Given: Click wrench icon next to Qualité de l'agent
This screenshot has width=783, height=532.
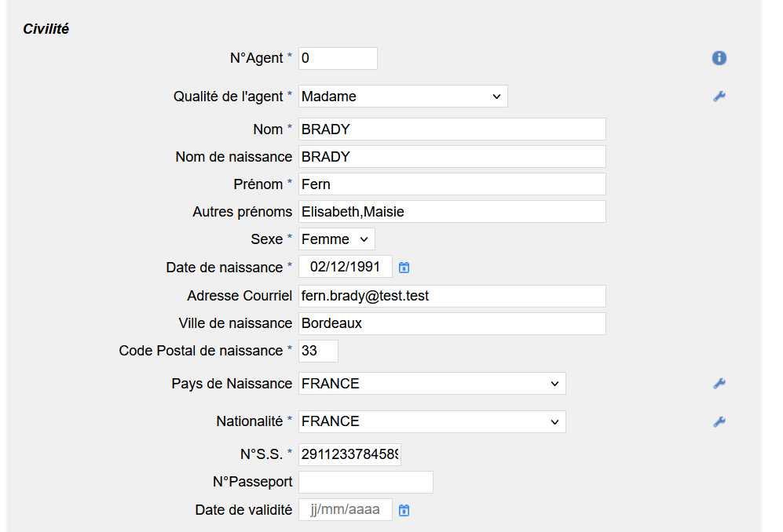Looking at the screenshot, I should coord(719,97).
